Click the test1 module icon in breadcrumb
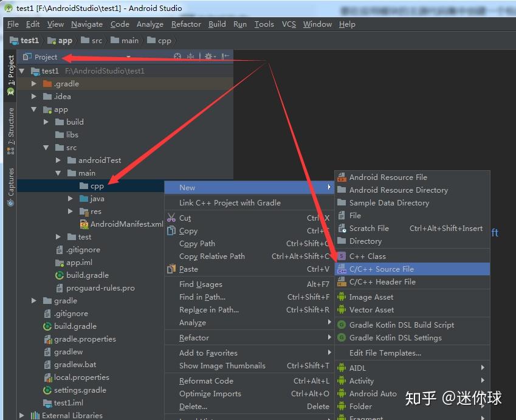Screen dimensions: 516x420 pyautogui.click(x=14, y=41)
